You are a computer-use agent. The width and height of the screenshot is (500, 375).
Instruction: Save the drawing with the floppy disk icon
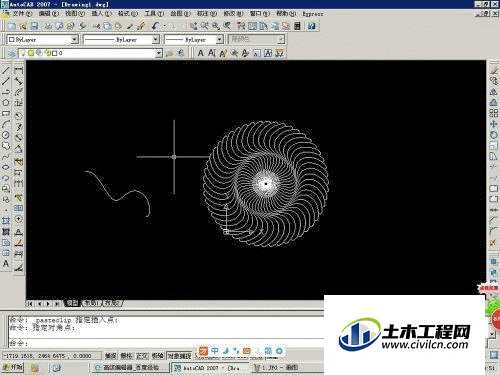[x=34, y=26]
